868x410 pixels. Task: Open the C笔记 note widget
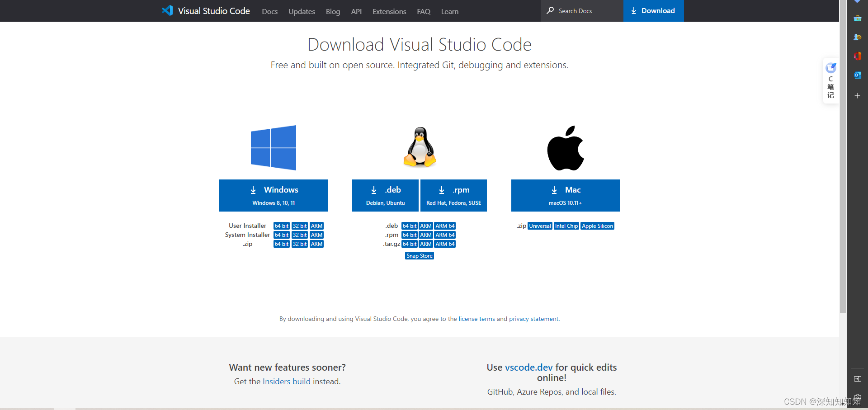coord(831,81)
